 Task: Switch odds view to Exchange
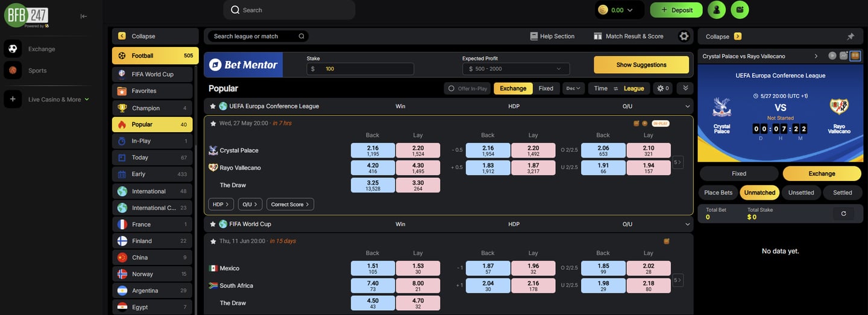point(513,88)
